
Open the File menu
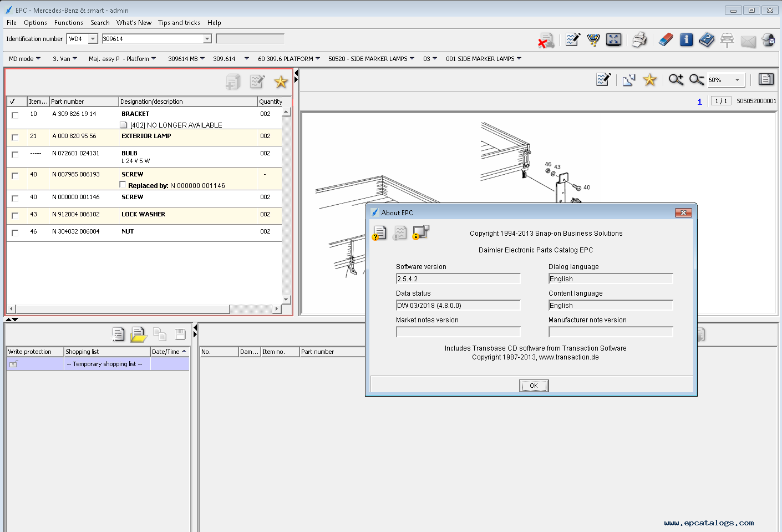pyautogui.click(x=12, y=23)
